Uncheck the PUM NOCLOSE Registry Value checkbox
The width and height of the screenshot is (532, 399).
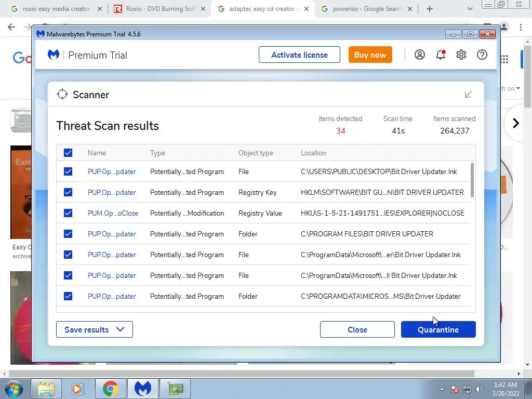coord(68,213)
